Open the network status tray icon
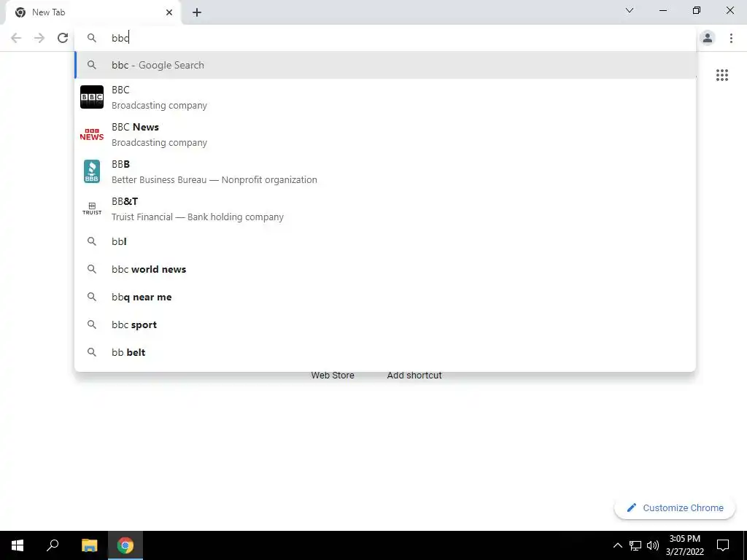 (x=635, y=545)
